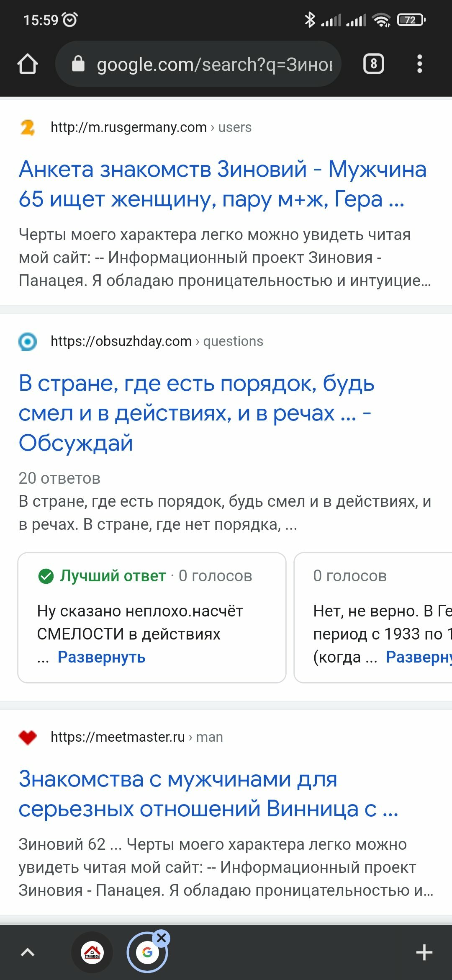Switch to the Google tab in bottom strip
The image size is (452, 980).
pos(147,952)
